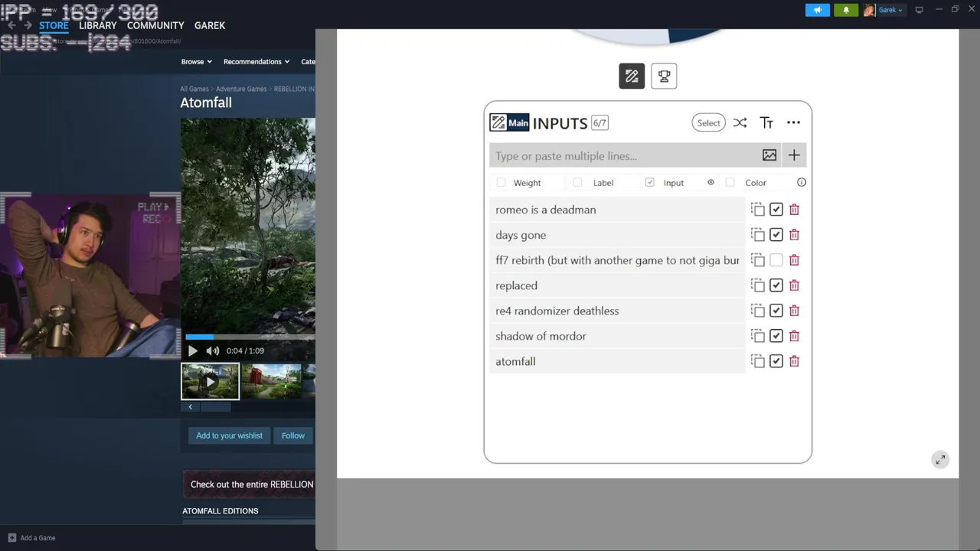The width and height of the screenshot is (980, 551).
Task: Click the Select button in Inputs
Action: [x=708, y=122]
